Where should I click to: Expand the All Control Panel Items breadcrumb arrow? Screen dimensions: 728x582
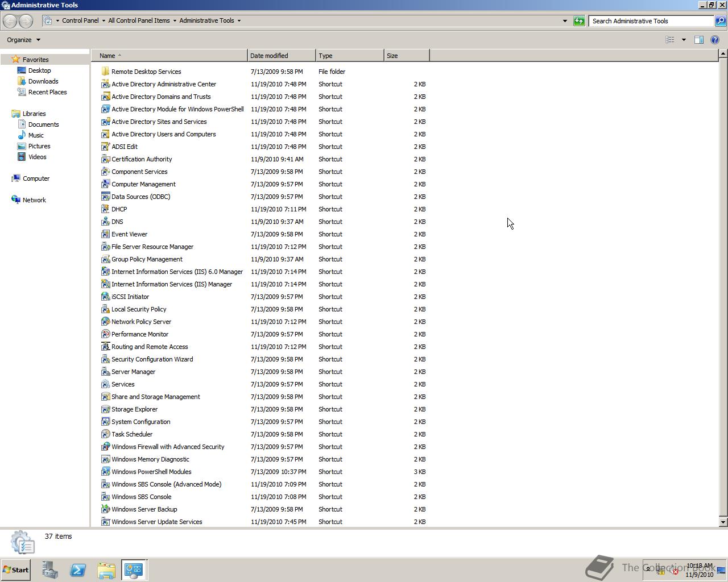pyautogui.click(x=175, y=20)
